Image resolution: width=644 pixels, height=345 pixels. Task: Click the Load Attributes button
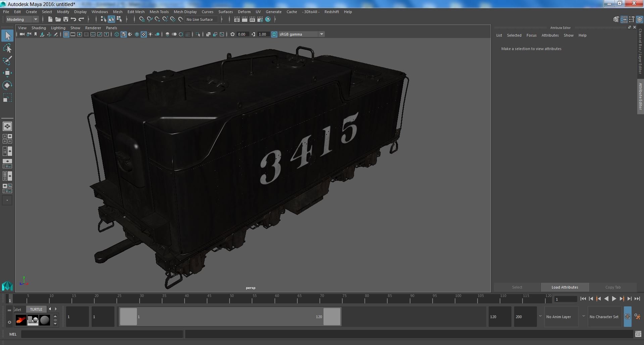point(565,287)
